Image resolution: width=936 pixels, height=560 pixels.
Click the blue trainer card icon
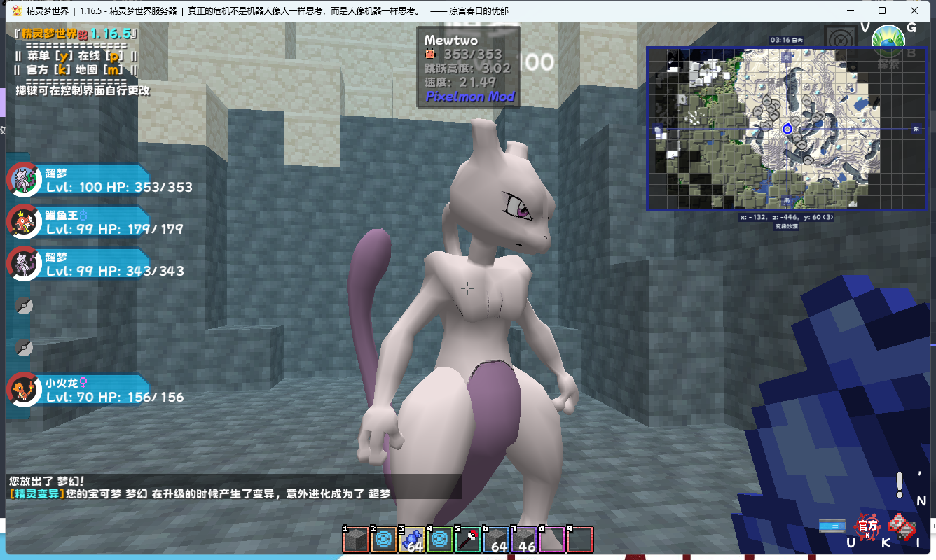click(833, 526)
